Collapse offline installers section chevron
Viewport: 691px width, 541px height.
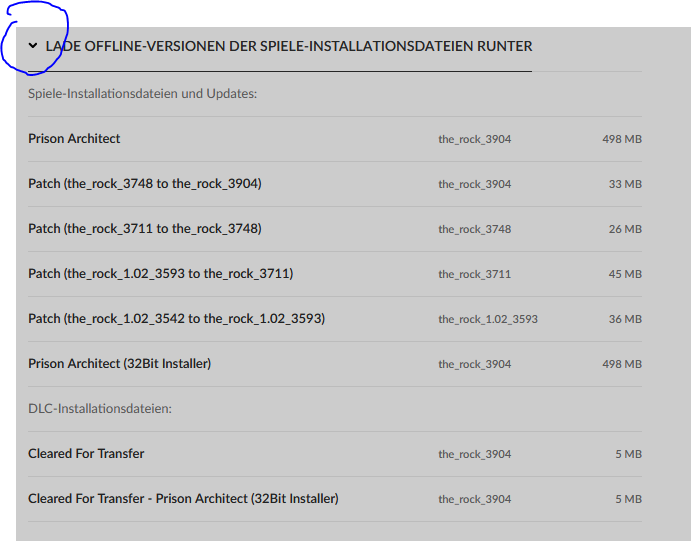(33, 45)
